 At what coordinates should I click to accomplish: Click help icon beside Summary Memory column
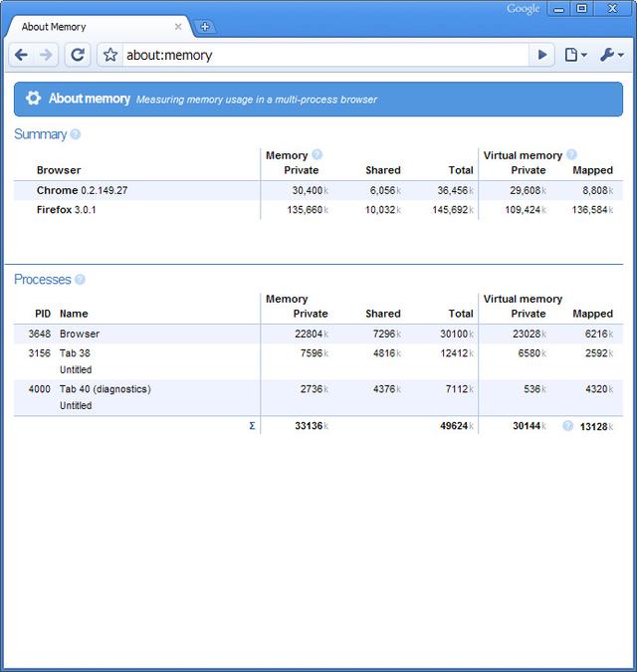tap(318, 155)
